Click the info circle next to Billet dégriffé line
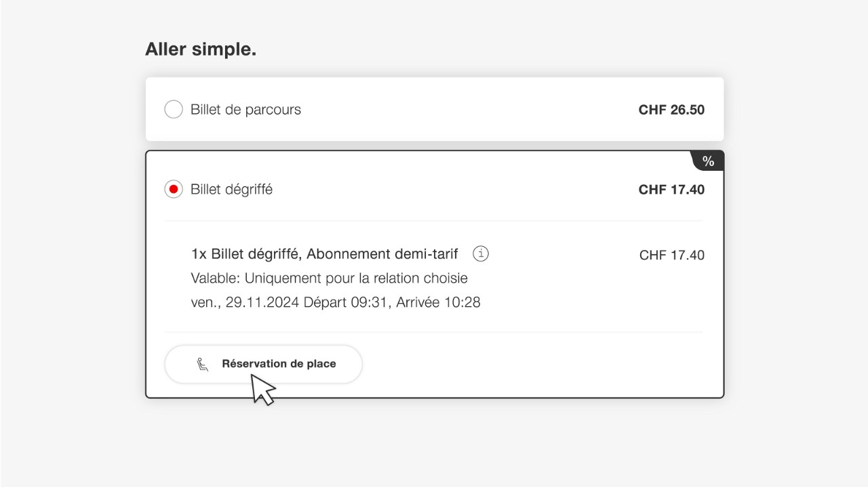This screenshot has width=868, height=488. pyautogui.click(x=481, y=253)
